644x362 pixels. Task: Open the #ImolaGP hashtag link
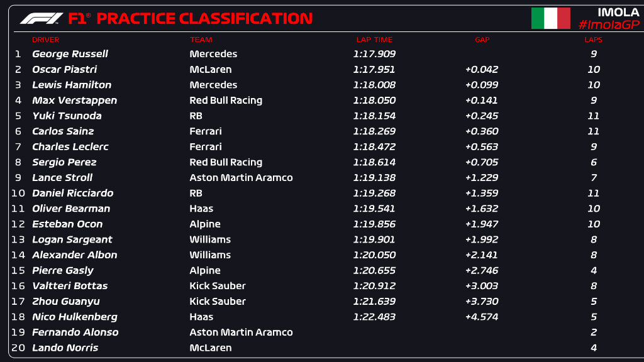tap(608, 25)
